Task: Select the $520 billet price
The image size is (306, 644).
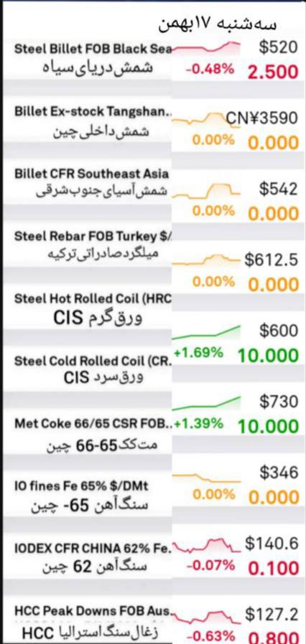Action: (278, 47)
